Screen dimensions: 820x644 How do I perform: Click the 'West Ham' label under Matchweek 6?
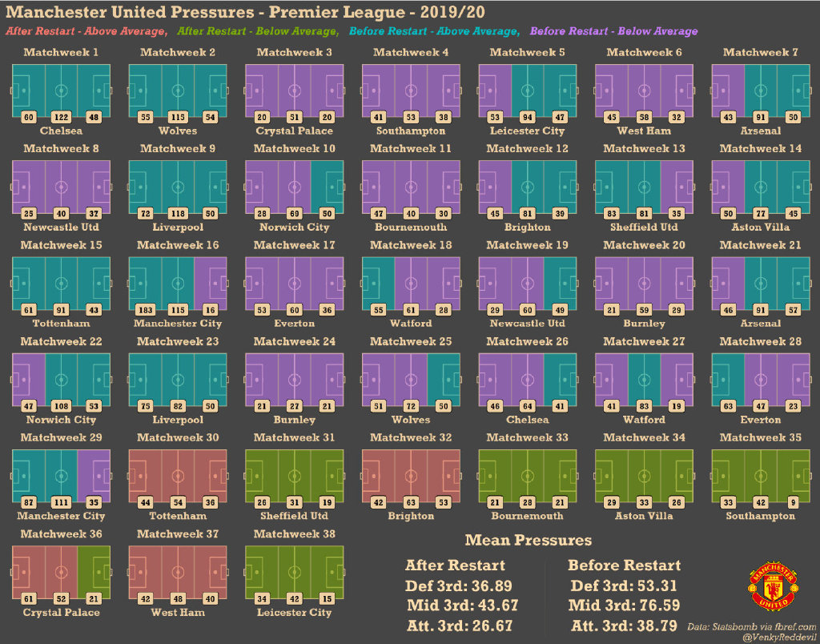click(644, 131)
